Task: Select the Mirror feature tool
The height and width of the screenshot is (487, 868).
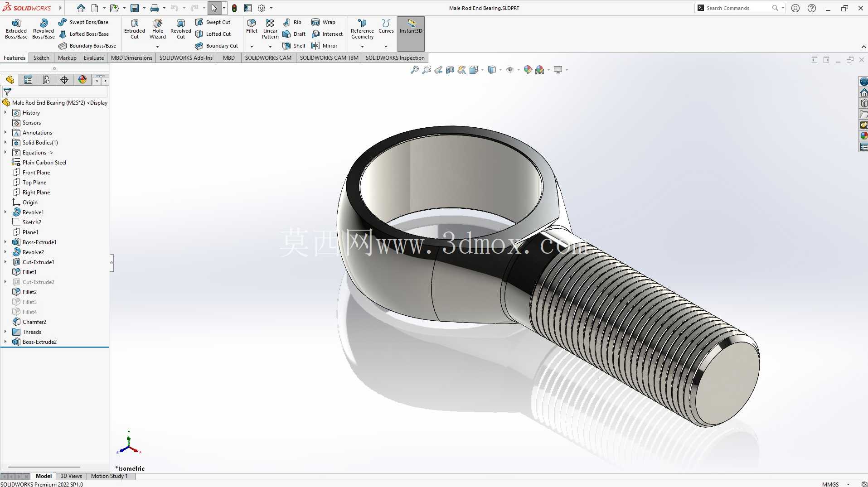Action: [x=324, y=46]
